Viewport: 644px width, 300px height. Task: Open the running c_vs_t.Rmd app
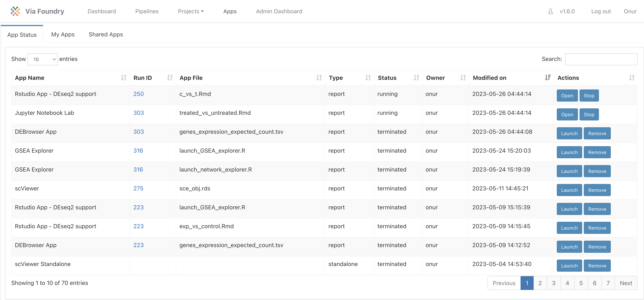[x=567, y=96]
